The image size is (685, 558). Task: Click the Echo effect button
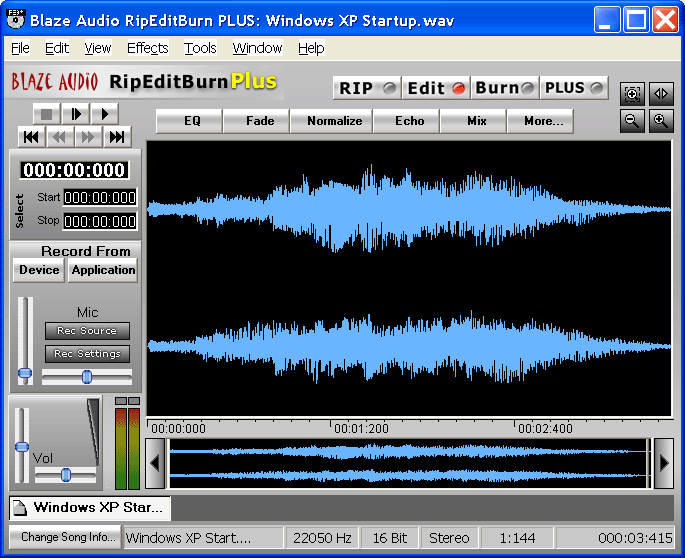coord(407,121)
